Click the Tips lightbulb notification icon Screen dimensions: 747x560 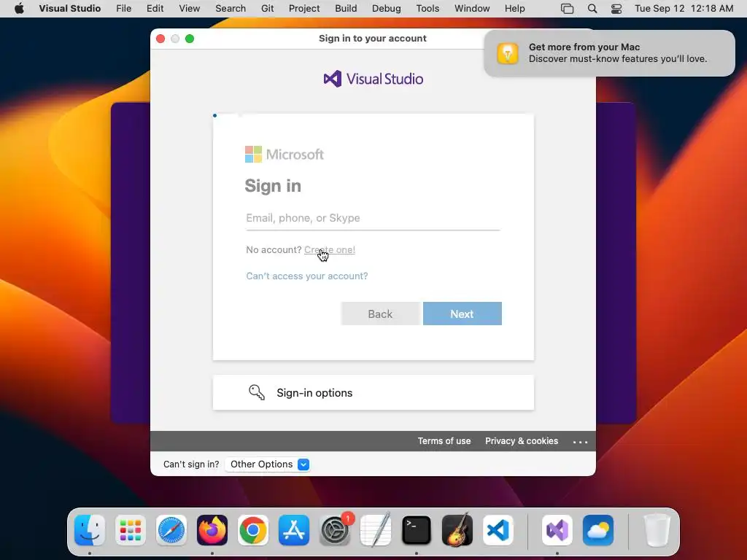point(508,52)
